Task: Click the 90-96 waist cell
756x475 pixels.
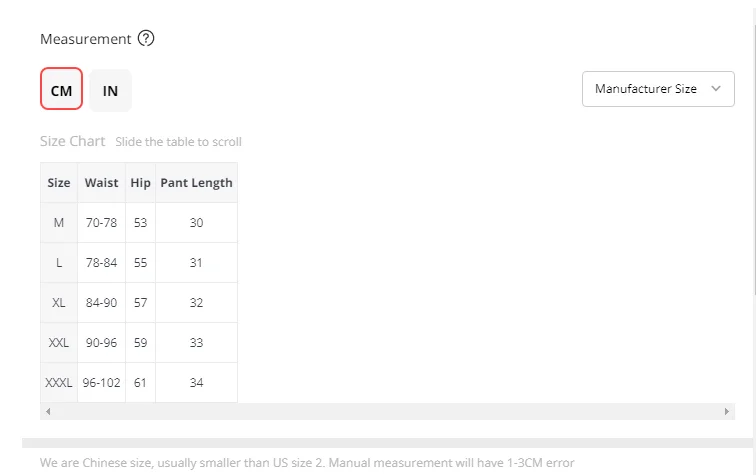Action: point(101,343)
